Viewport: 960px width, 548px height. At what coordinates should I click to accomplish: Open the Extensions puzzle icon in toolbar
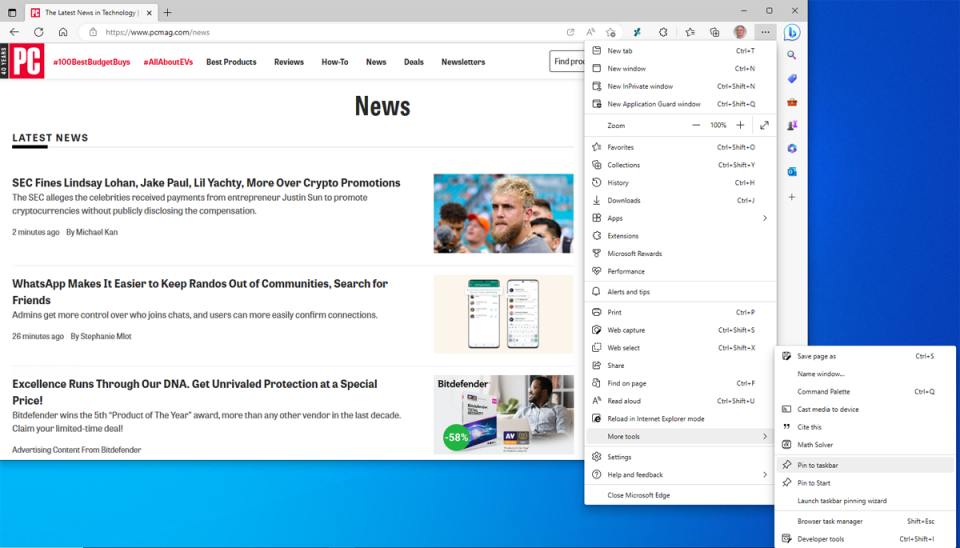(663, 32)
